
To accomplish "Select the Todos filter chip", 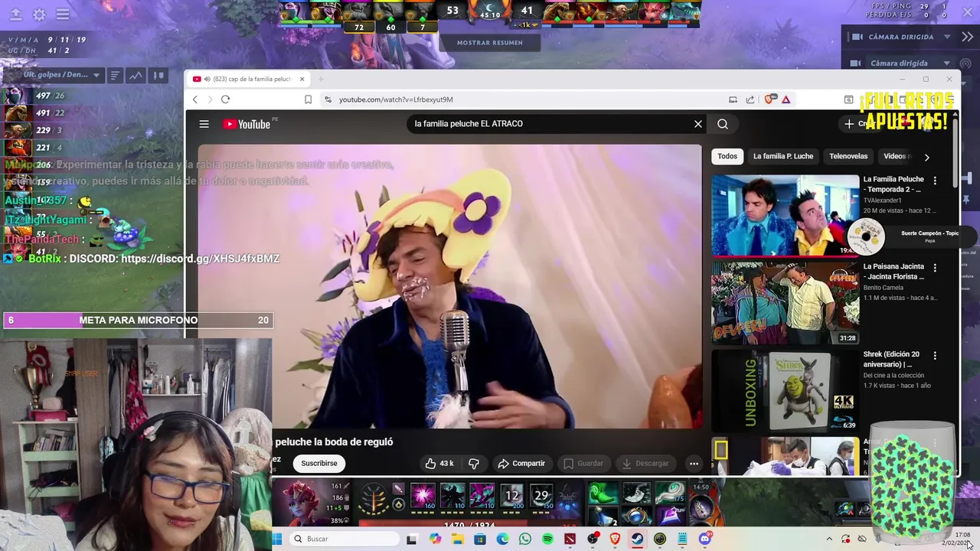I will click(727, 156).
